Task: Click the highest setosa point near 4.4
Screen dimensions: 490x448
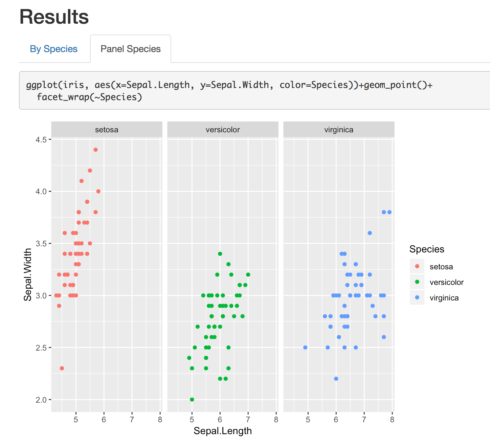Action: (95, 150)
